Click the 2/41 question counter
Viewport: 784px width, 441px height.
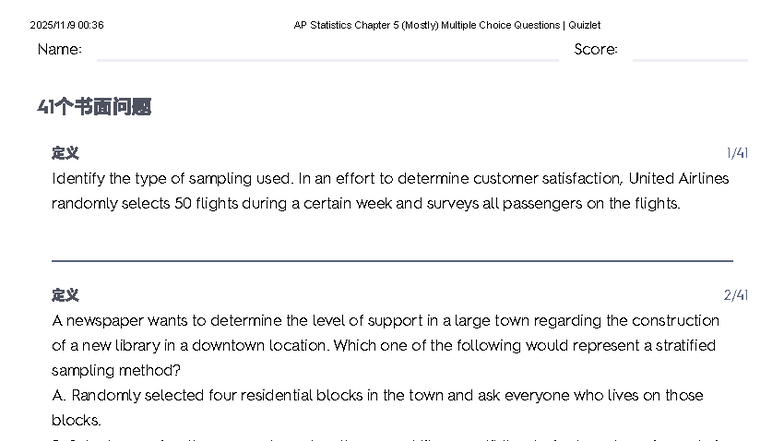[x=736, y=295]
